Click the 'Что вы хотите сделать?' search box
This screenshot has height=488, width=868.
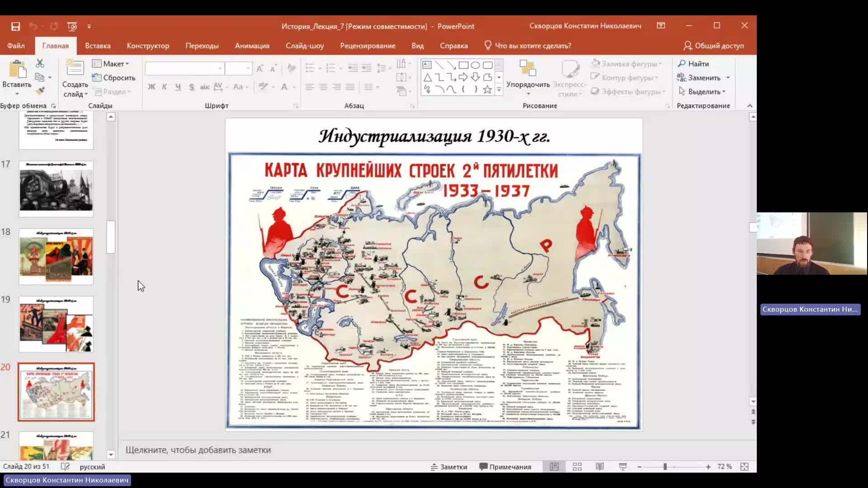(528, 46)
